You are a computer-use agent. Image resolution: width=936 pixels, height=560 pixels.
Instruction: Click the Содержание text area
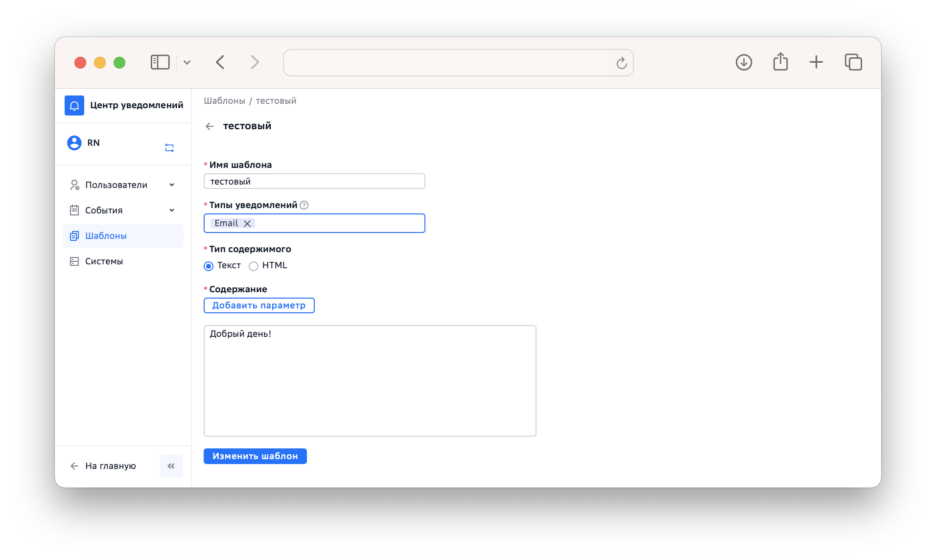(370, 381)
